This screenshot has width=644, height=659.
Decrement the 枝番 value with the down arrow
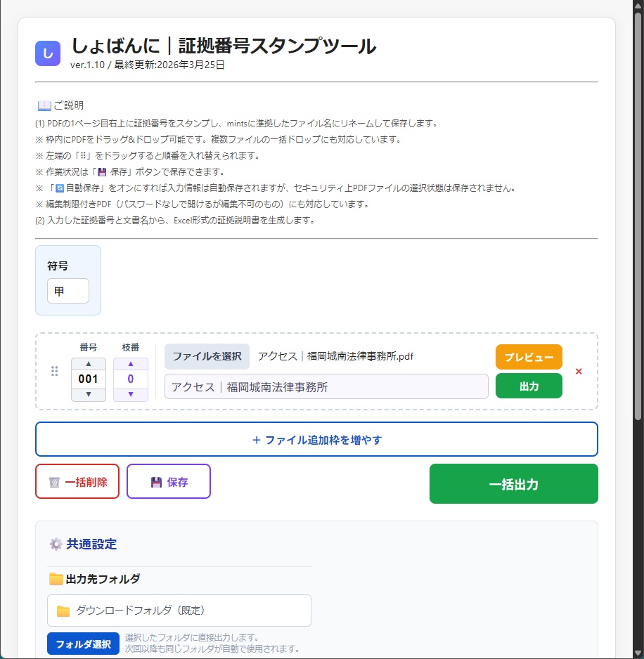click(130, 396)
